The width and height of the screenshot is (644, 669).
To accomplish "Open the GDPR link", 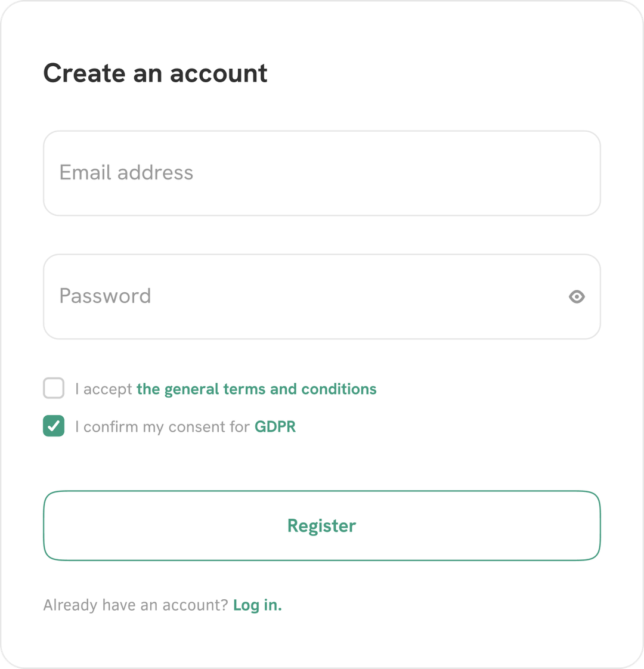I will (275, 427).
